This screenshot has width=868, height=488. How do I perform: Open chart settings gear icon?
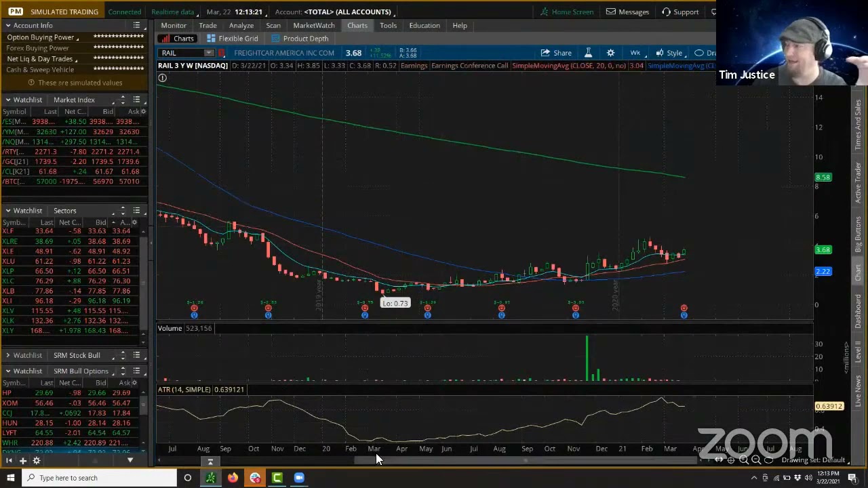610,53
